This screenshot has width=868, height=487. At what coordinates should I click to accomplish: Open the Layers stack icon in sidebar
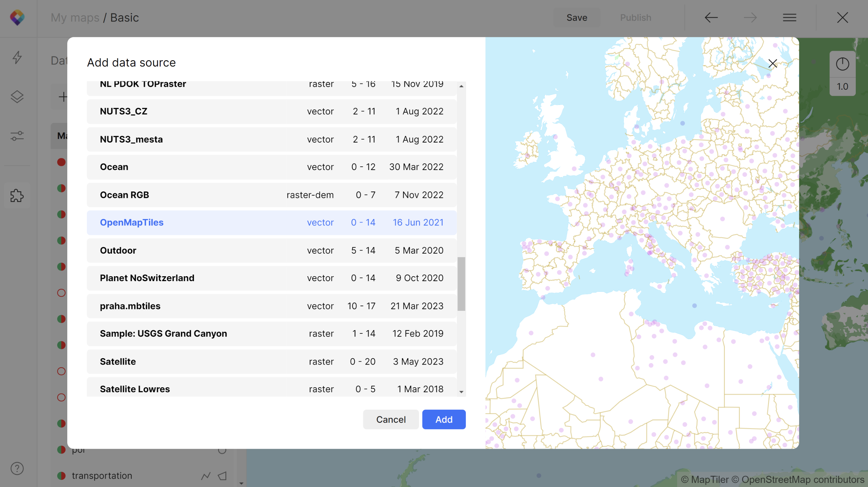[17, 97]
